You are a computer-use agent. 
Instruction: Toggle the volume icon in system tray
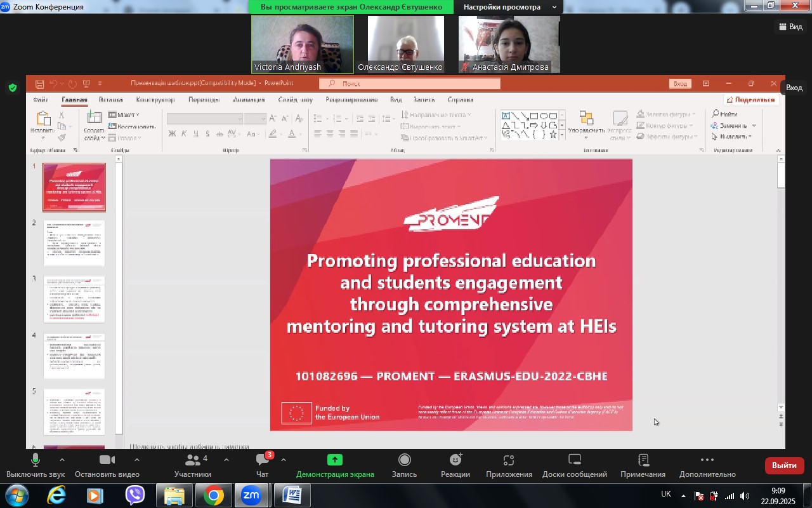(x=745, y=496)
